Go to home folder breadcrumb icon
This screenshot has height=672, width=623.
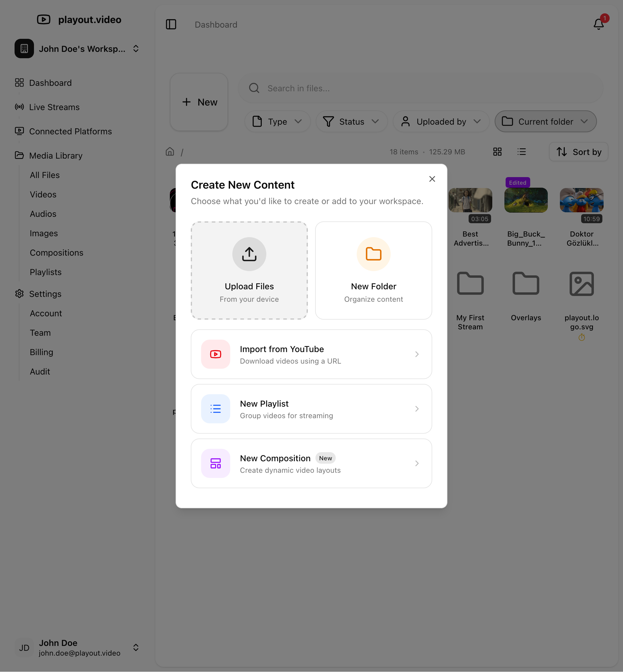point(170,152)
